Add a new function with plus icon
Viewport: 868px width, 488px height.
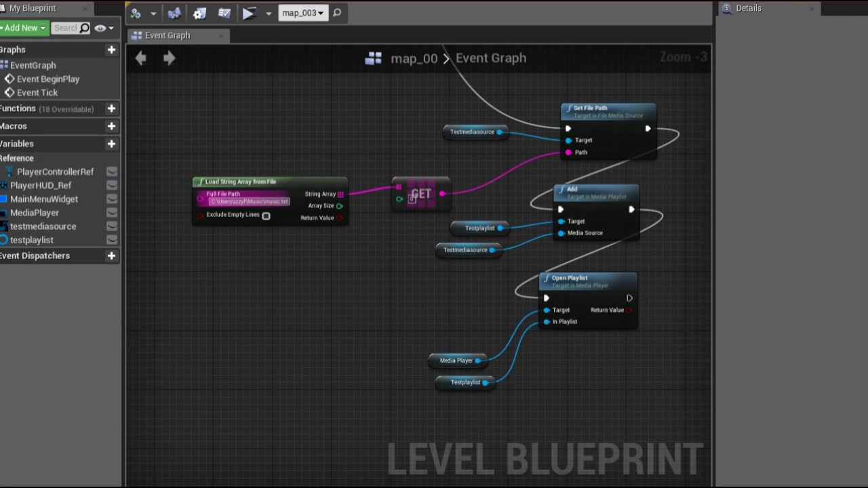pyautogui.click(x=111, y=108)
